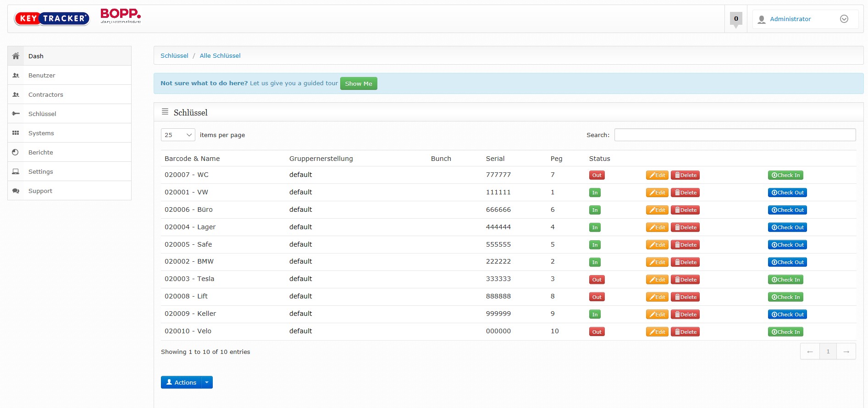
Task: Sort by Serial column header
Action: tap(495, 159)
